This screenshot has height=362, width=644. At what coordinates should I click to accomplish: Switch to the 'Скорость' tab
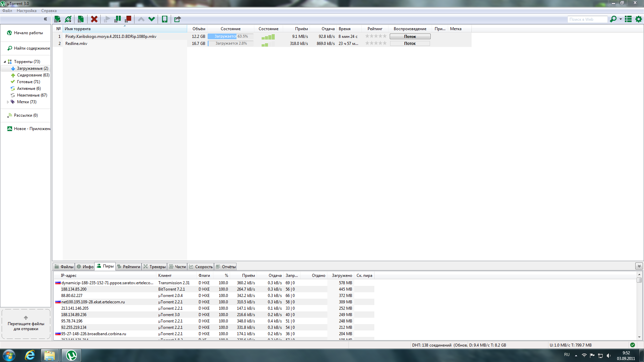[x=201, y=267]
